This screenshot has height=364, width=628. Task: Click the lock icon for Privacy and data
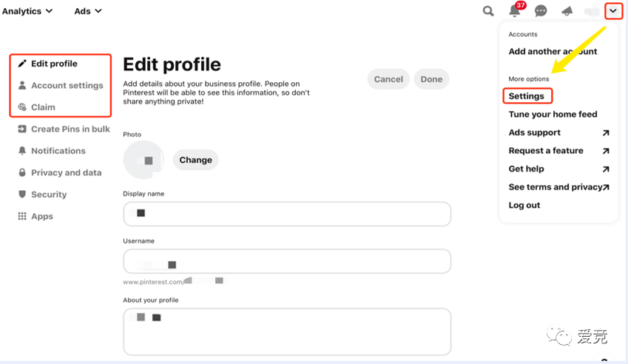pyautogui.click(x=22, y=172)
